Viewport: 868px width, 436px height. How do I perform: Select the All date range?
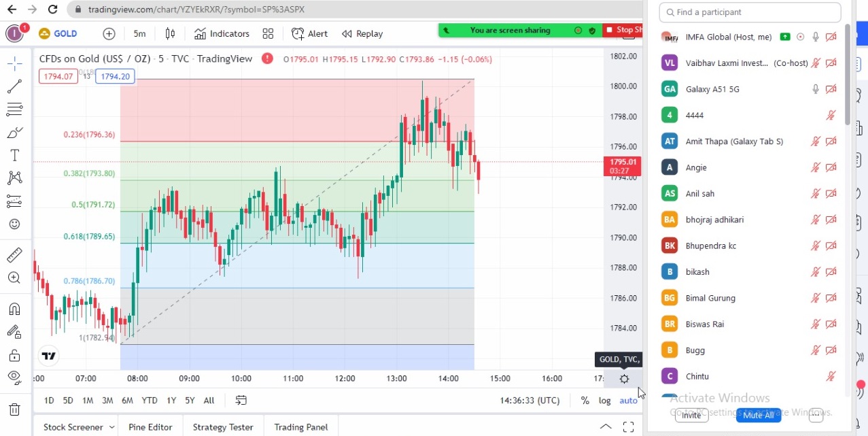[209, 401]
